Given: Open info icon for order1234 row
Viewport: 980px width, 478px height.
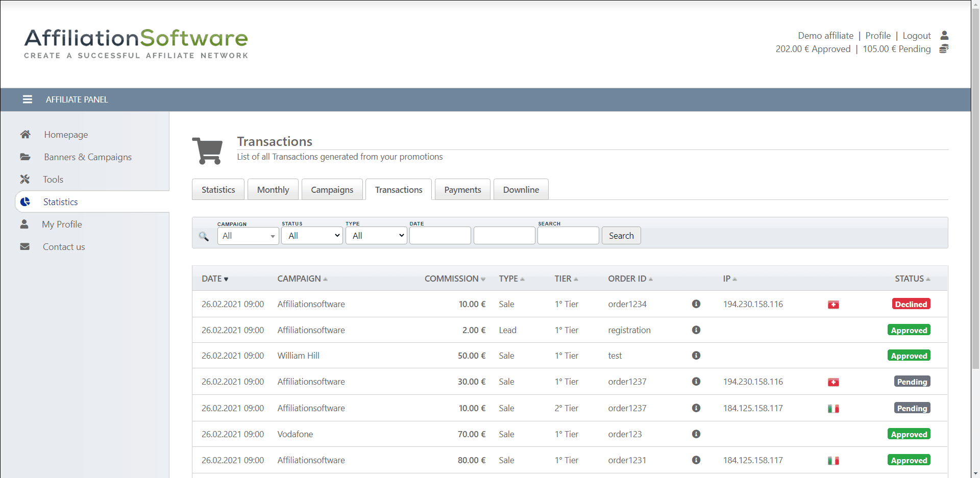Looking at the screenshot, I should point(696,304).
